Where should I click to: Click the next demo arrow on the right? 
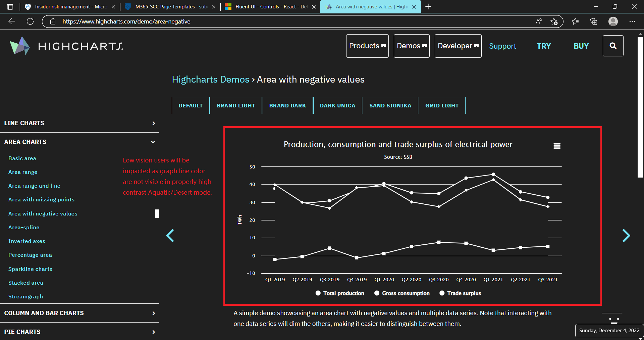(626, 236)
